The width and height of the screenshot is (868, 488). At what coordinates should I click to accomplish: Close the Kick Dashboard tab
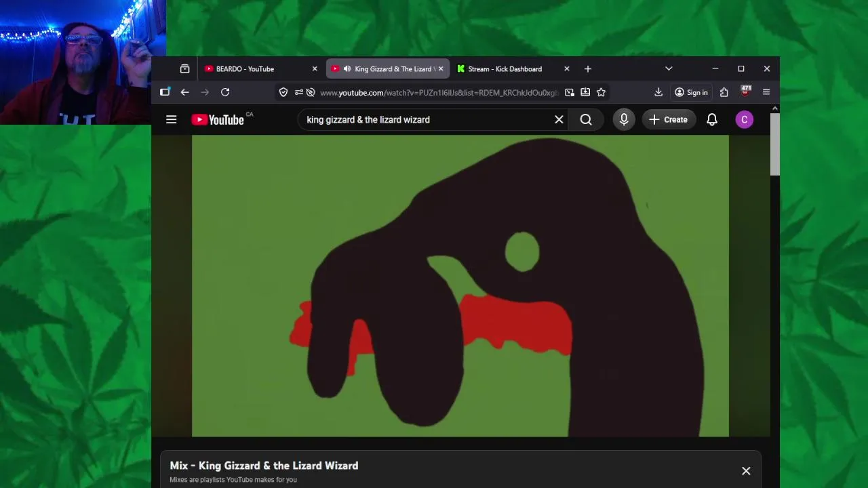pyautogui.click(x=567, y=69)
